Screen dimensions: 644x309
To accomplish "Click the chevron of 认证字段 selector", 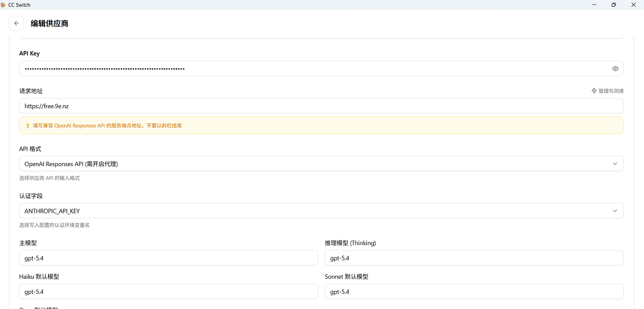I will 615,211.
